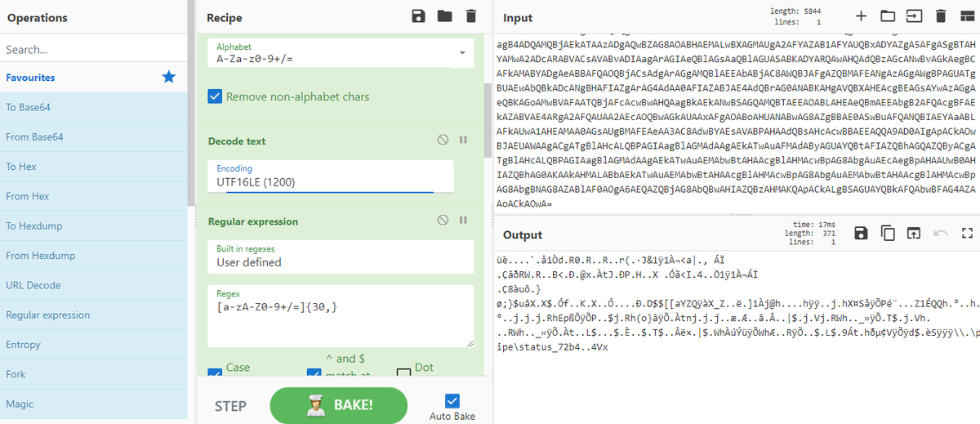
Task: Clear the recipe with the trash icon
Action: pos(470,16)
